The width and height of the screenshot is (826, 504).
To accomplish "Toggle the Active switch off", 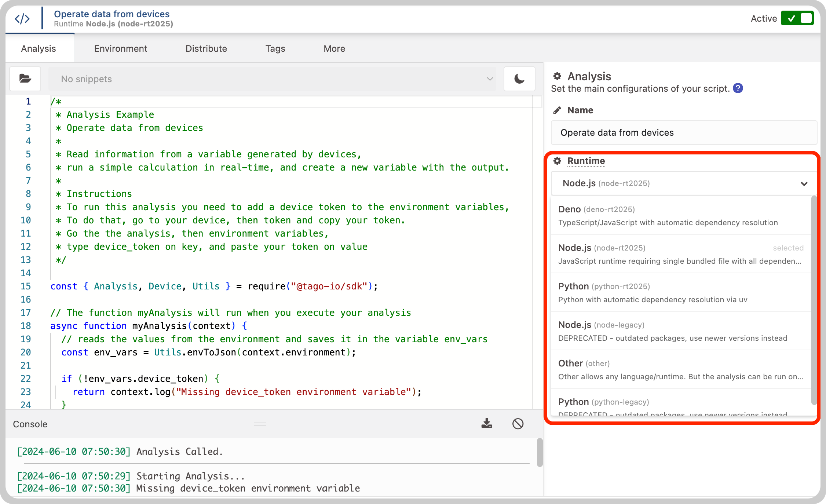I will pyautogui.click(x=797, y=18).
